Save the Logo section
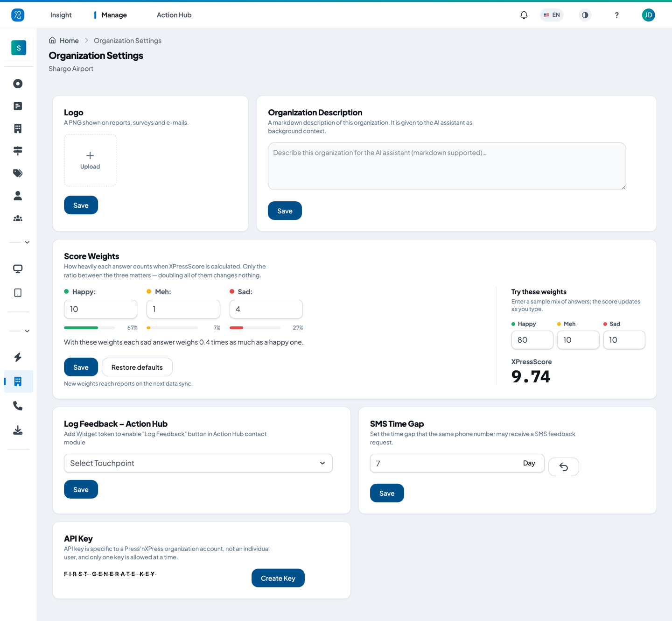Viewport: 672px width, 621px height. coord(81,205)
